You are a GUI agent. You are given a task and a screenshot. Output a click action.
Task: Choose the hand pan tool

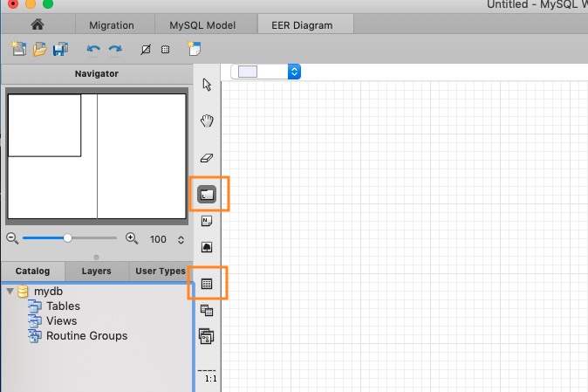tap(207, 120)
